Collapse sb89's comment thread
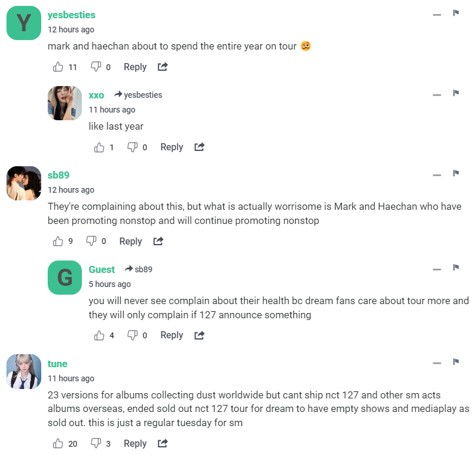Image resolution: width=476 pixels, height=455 pixels. tap(437, 174)
